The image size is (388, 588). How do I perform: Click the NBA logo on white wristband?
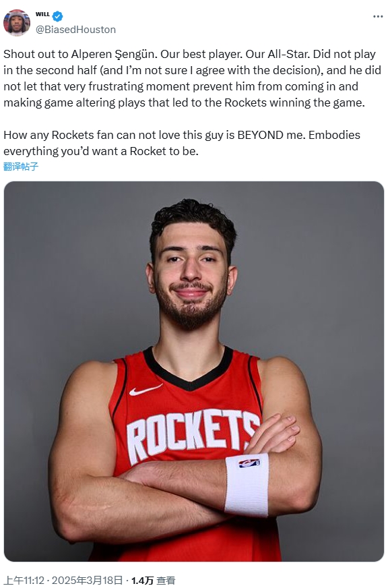click(x=249, y=463)
